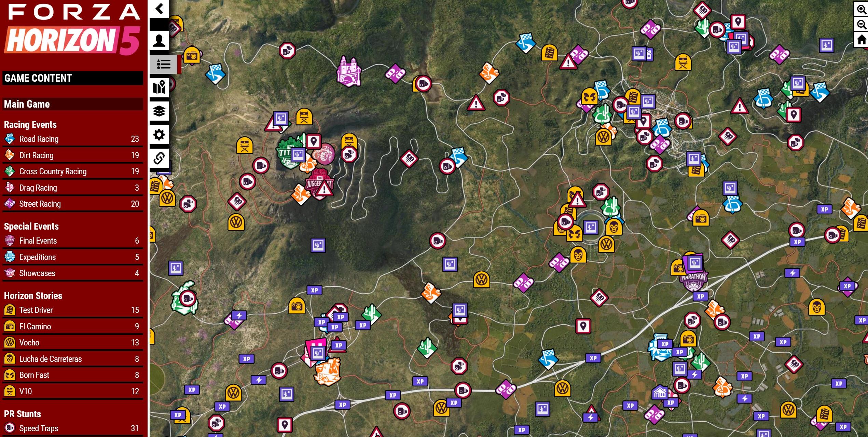Viewport: 868px width, 437px height.
Task: Toggle Drag Racing markers
Action: [72, 188]
